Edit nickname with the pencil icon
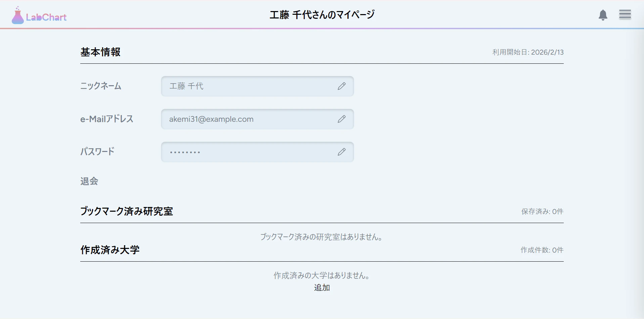 pos(341,86)
